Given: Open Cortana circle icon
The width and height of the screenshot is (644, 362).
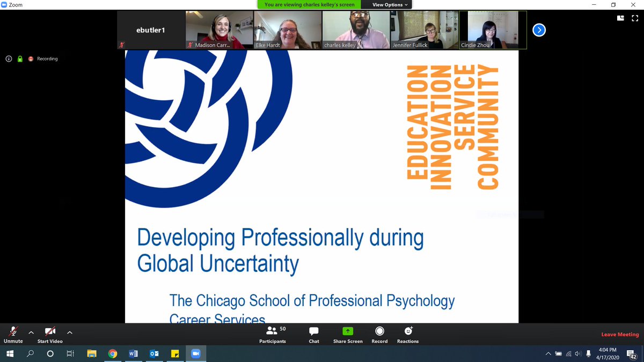Looking at the screenshot, I should coord(50,354).
